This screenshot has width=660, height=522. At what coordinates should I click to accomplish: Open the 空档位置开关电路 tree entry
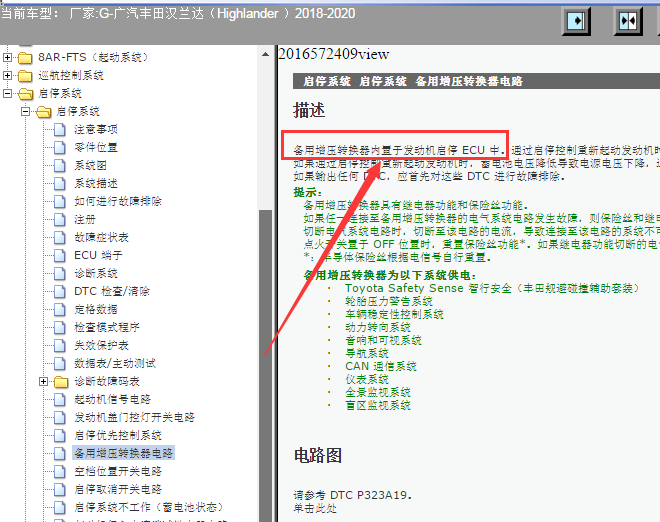pos(118,471)
